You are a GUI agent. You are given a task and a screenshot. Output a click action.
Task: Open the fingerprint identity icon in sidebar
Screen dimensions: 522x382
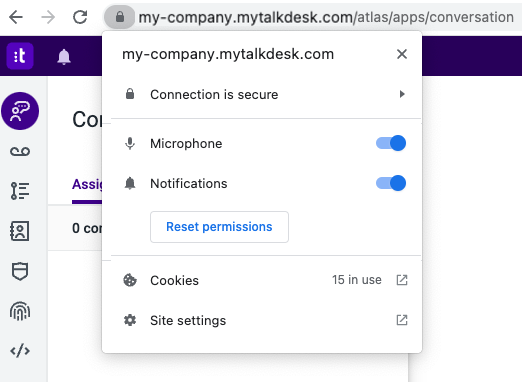(20, 311)
